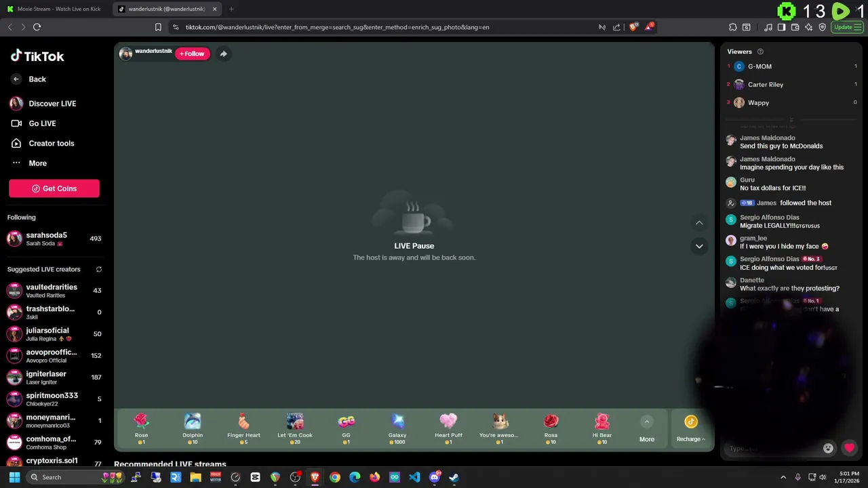Send a heart like
The image size is (868, 488).
pos(849,448)
